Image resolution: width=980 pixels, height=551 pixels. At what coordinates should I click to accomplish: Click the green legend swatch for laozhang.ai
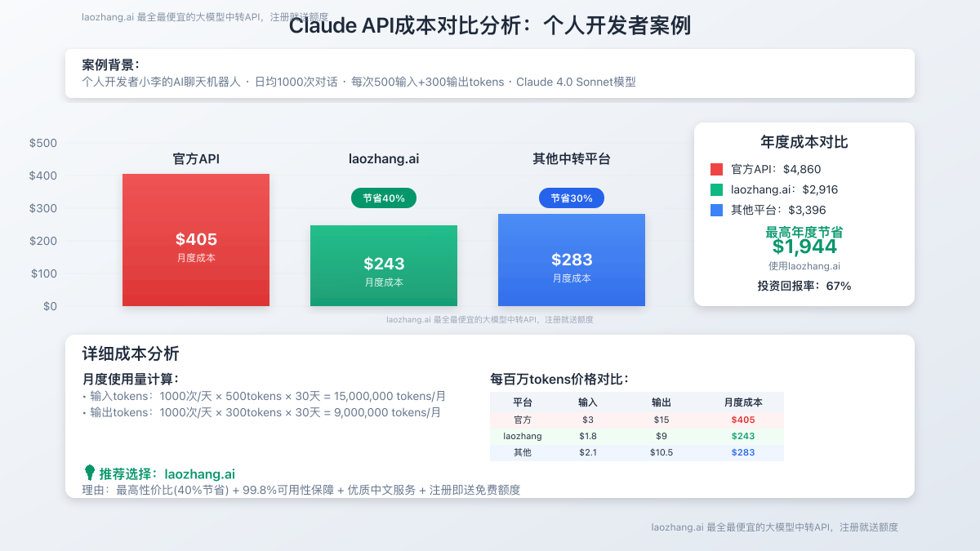(x=717, y=189)
